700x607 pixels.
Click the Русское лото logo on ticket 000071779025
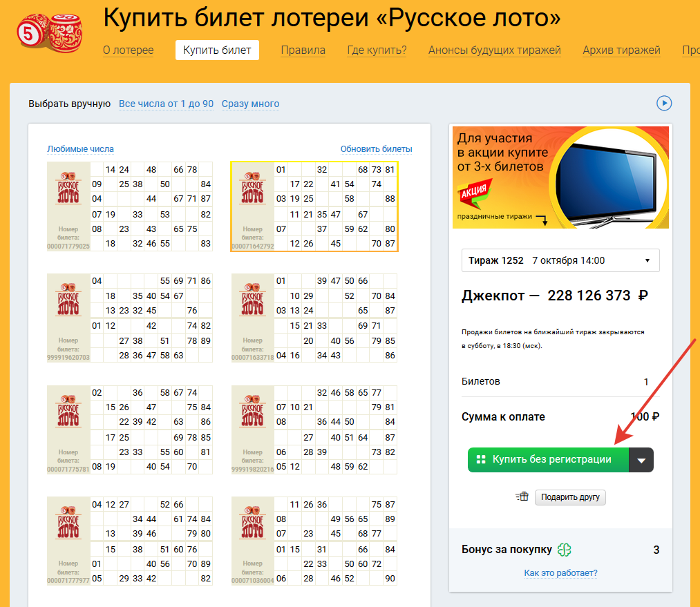[x=68, y=188]
